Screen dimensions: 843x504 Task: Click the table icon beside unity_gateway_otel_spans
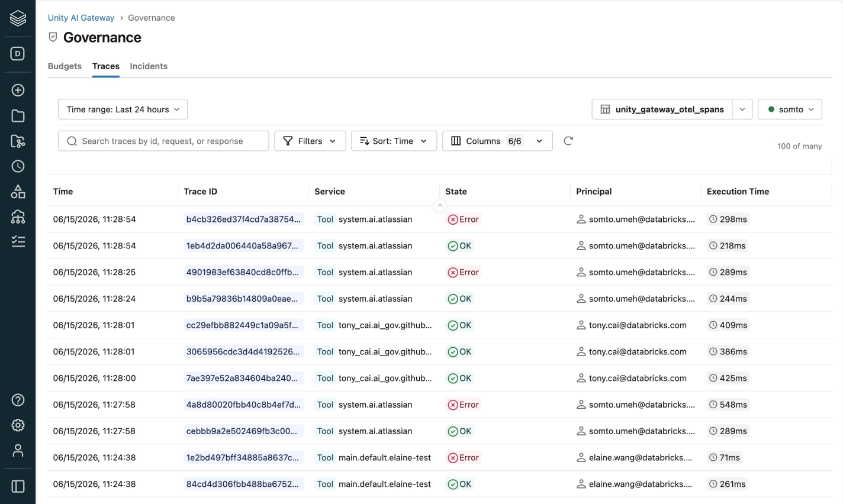(605, 109)
